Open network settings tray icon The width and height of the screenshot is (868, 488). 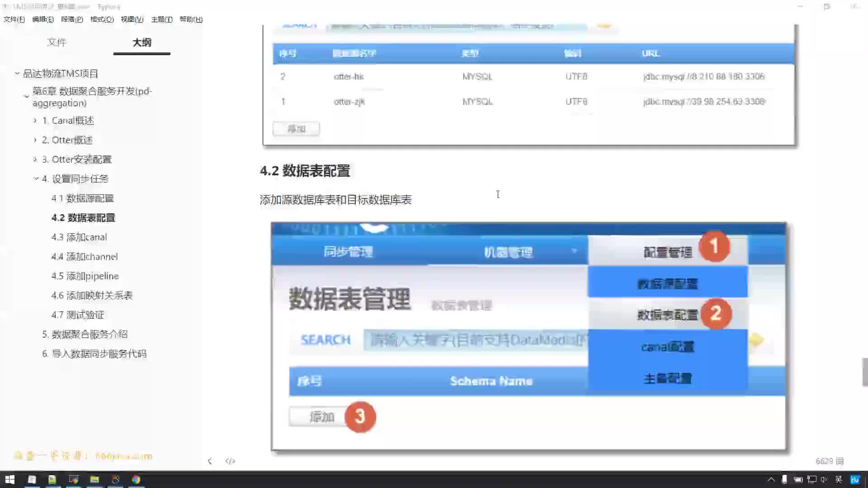pyautogui.click(x=812, y=479)
